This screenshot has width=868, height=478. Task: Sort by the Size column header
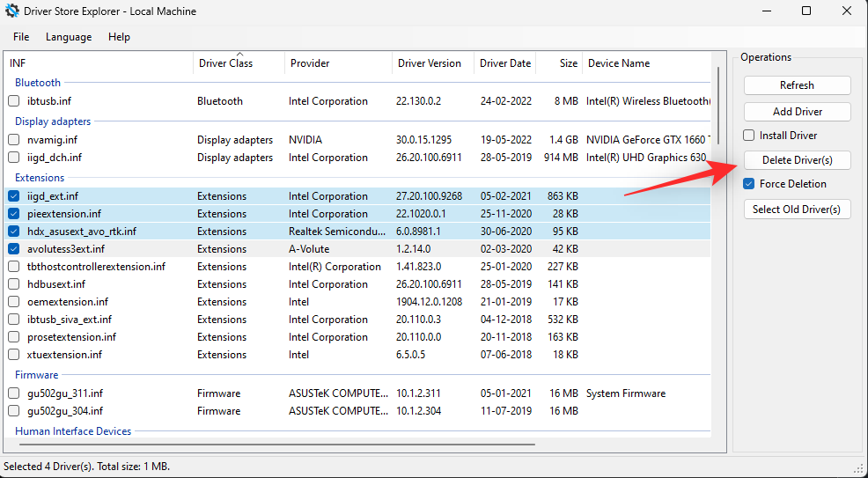point(559,63)
